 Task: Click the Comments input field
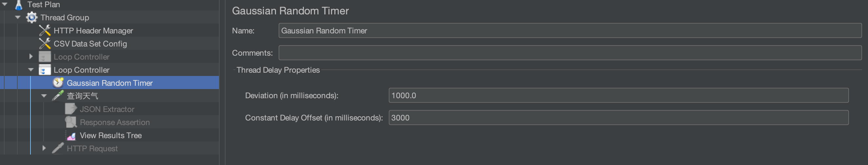click(570, 53)
